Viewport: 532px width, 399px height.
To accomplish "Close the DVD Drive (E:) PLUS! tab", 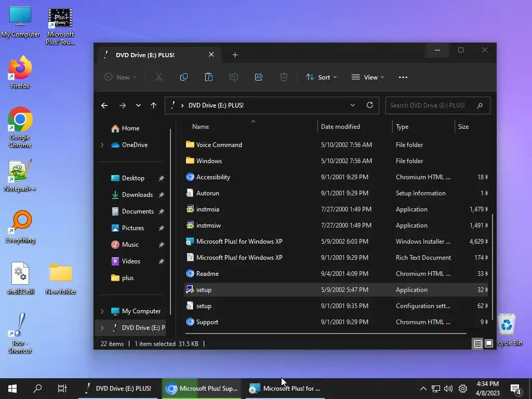I will pyautogui.click(x=211, y=54).
